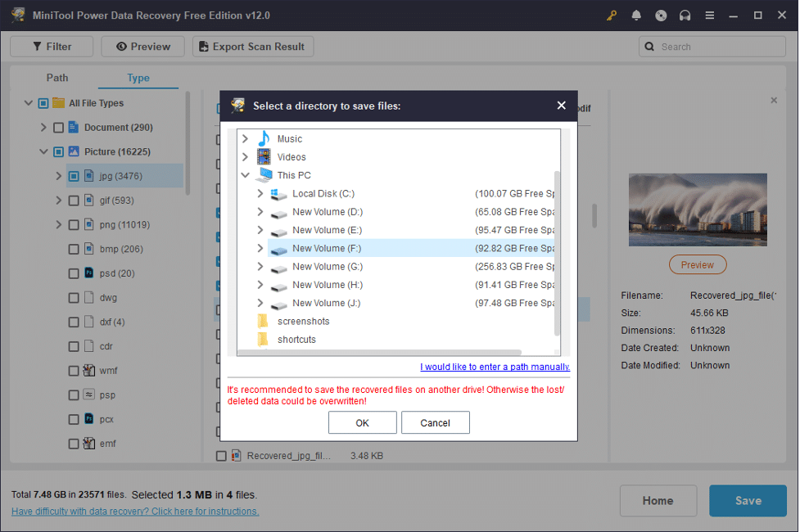Select the Type tab
The width and height of the screenshot is (800, 532).
pos(138,77)
